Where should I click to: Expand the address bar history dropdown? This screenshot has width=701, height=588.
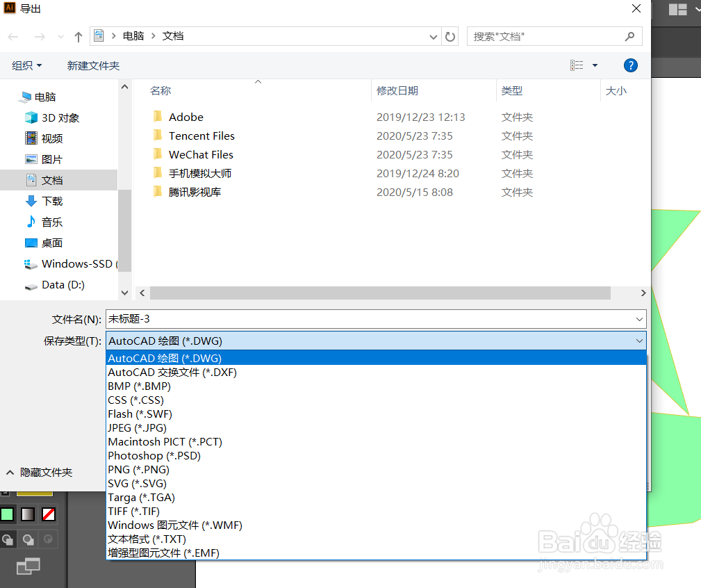433,37
